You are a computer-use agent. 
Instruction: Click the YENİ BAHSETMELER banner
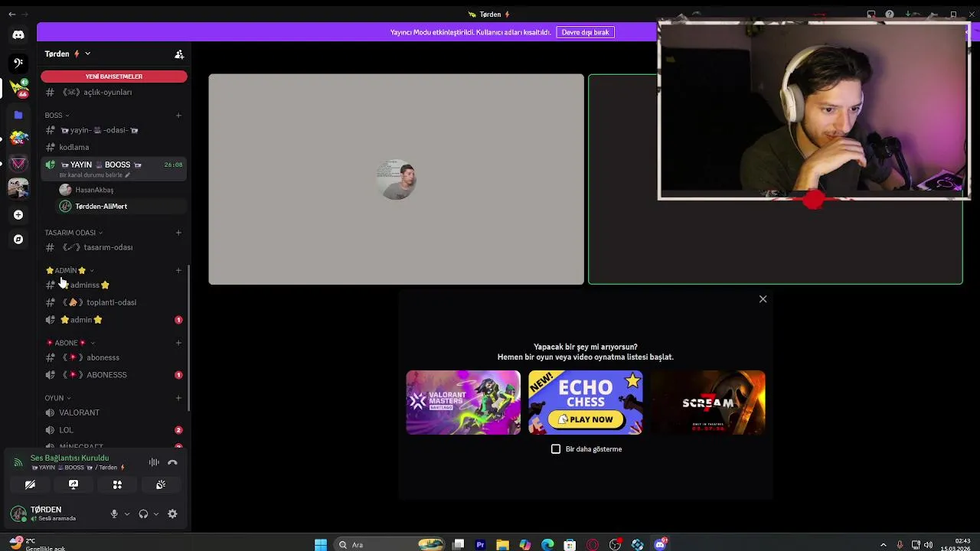[114, 77]
